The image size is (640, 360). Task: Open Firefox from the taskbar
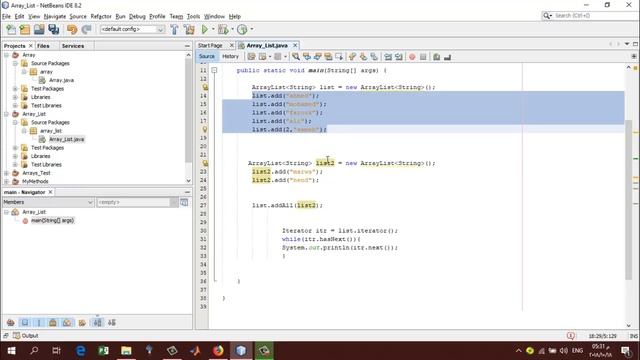tap(218, 350)
